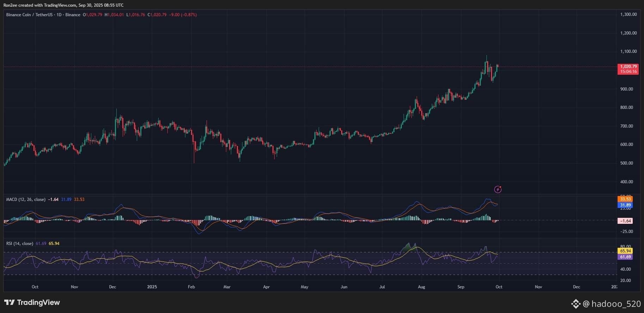Click the yellow 65.94 value in the RSI legend

pyautogui.click(x=54, y=244)
